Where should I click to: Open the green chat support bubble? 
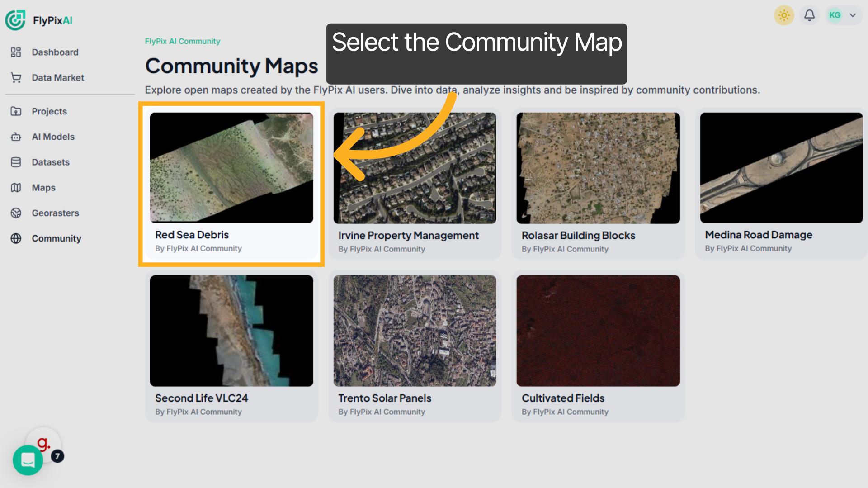[28, 460]
